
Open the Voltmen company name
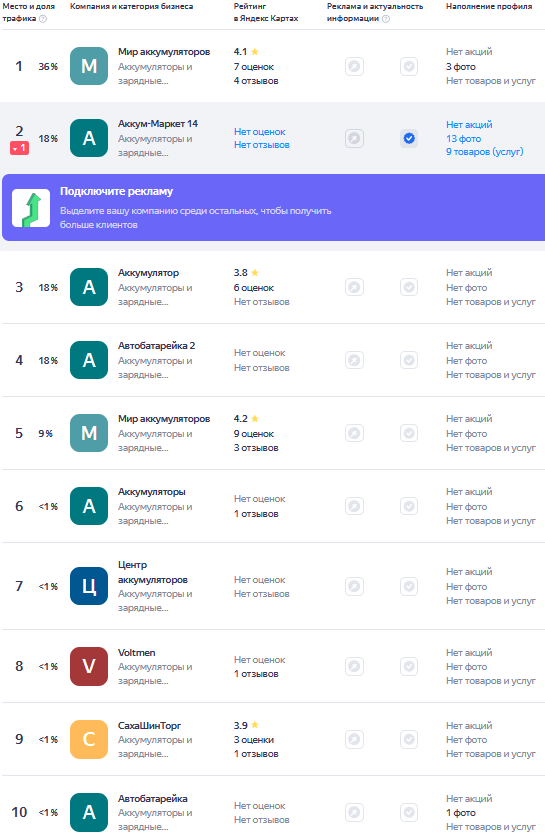(137, 652)
